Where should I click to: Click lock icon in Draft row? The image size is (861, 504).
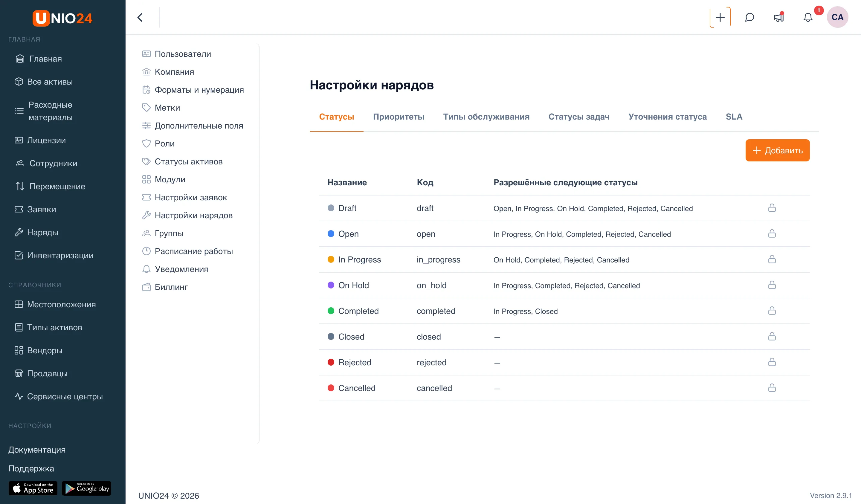[x=772, y=208]
